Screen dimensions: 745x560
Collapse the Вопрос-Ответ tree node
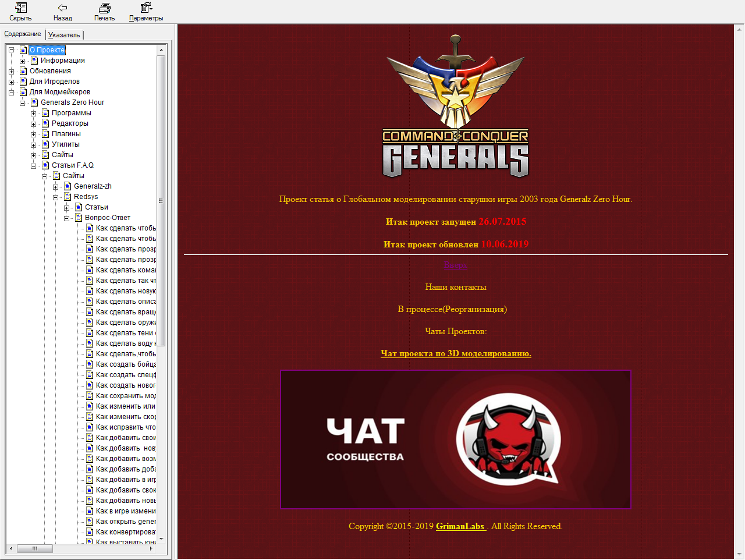coord(66,218)
